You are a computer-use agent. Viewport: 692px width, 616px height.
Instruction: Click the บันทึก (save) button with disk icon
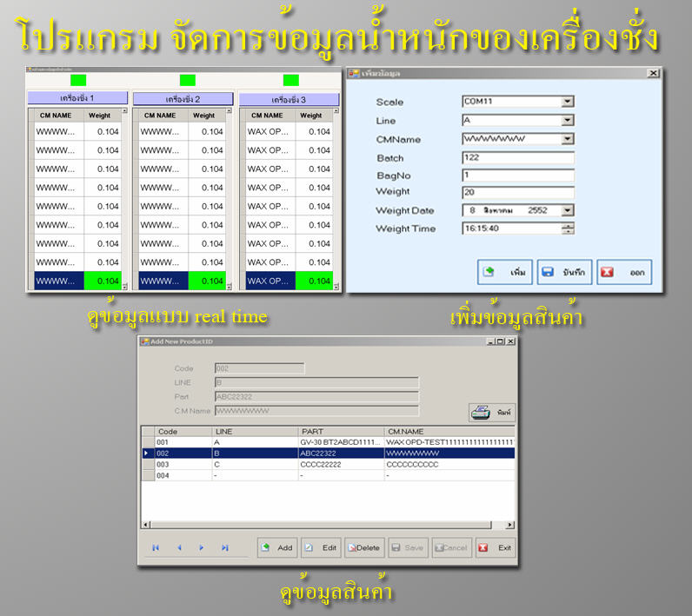coord(564,272)
